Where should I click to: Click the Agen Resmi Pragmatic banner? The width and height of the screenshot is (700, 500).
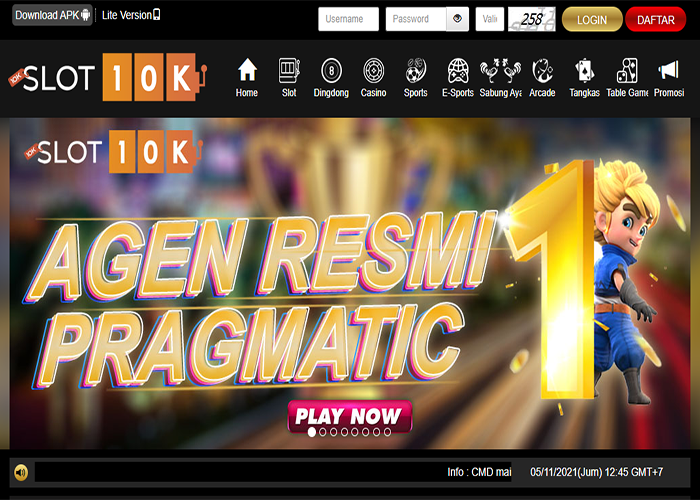350,283
